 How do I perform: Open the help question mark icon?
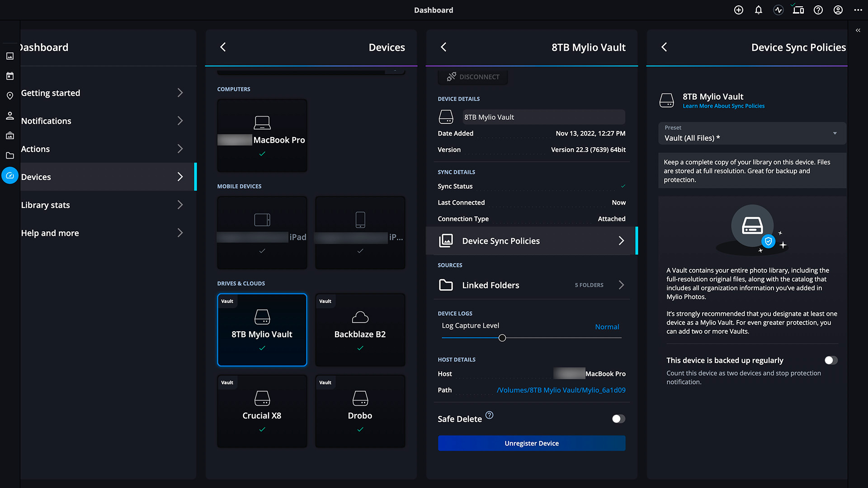pos(818,10)
